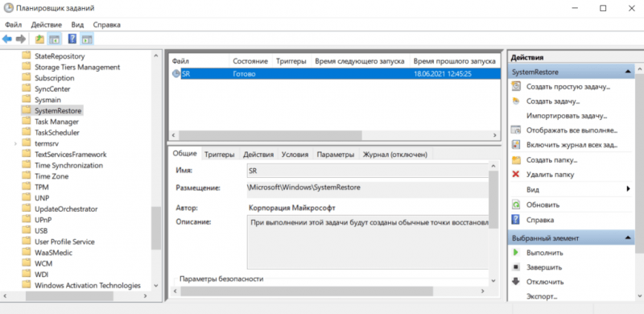The height and width of the screenshot is (314, 644).
Task: Click the WDI folder icon
Action: click(27, 274)
